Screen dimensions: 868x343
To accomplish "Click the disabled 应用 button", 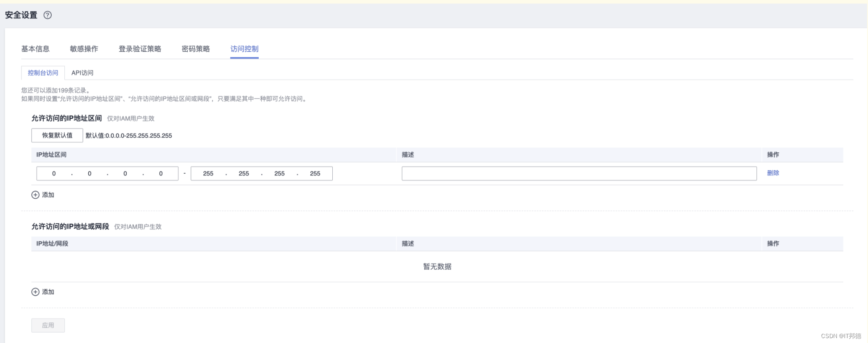I will (x=48, y=325).
